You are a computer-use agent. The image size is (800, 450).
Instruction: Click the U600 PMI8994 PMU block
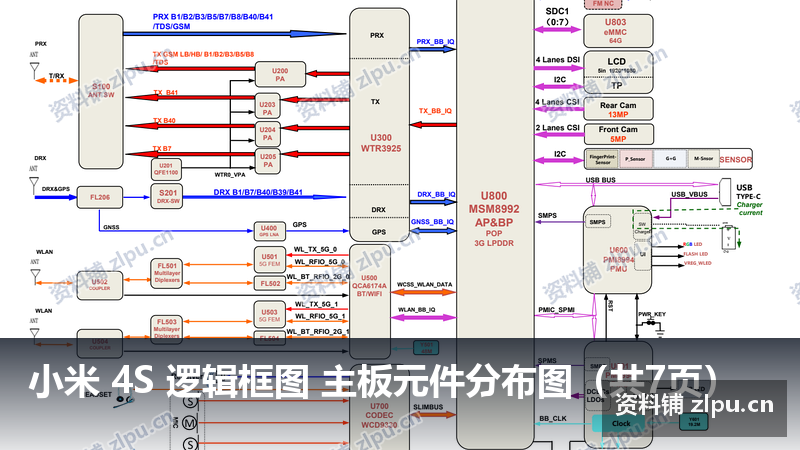pyautogui.click(x=618, y=250)
